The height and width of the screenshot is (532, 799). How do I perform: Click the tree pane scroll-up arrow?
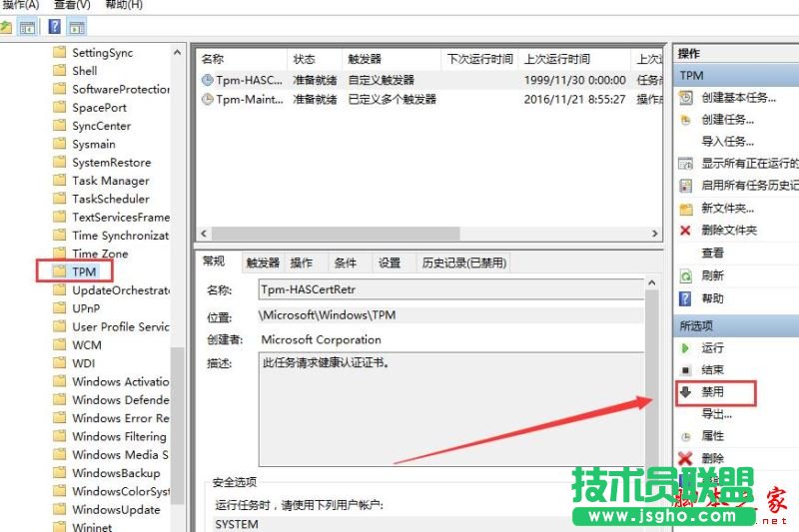point(177,53)
